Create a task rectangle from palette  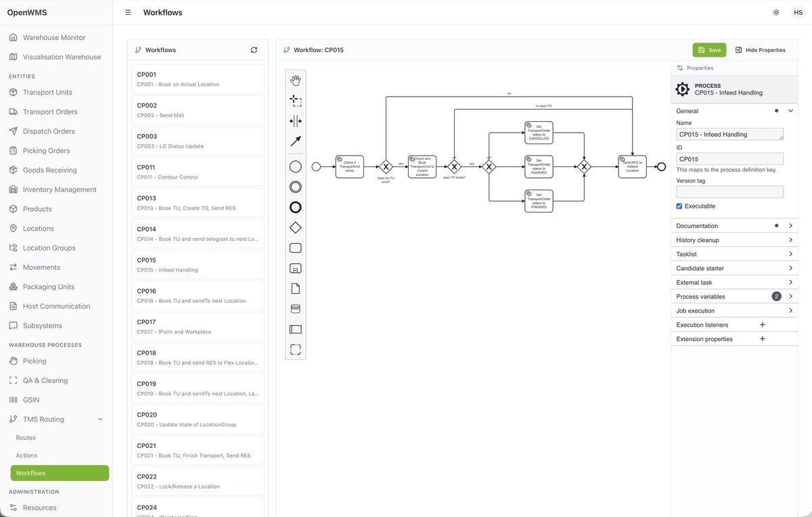pyautogui.click(x=296, y=248)
